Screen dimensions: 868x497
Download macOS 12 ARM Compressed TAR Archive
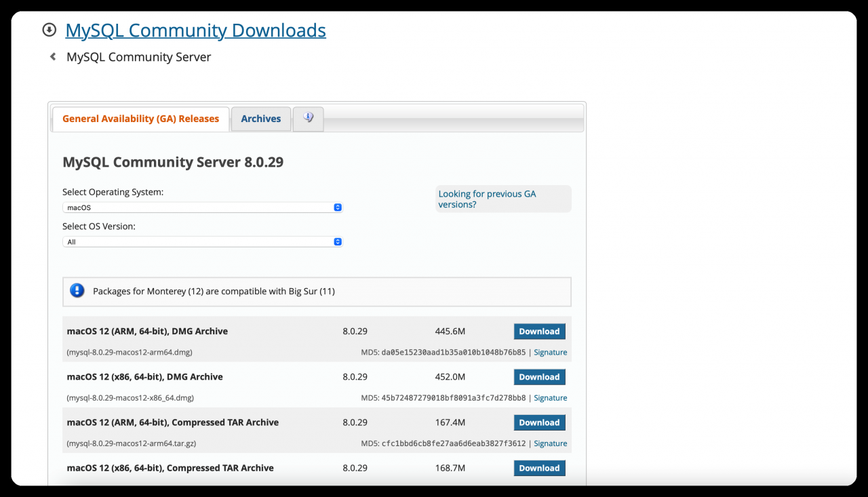(539, 422)
